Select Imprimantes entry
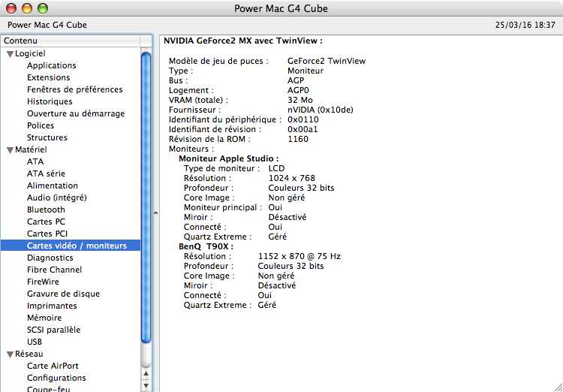This screenshot has height=392, width=563. pos(52,306)
